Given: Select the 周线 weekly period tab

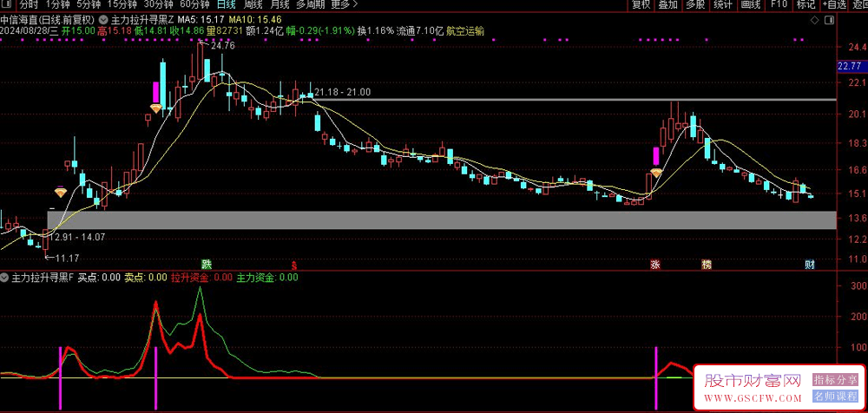Looking at the screenshot, I should click(x=253, y=5).
